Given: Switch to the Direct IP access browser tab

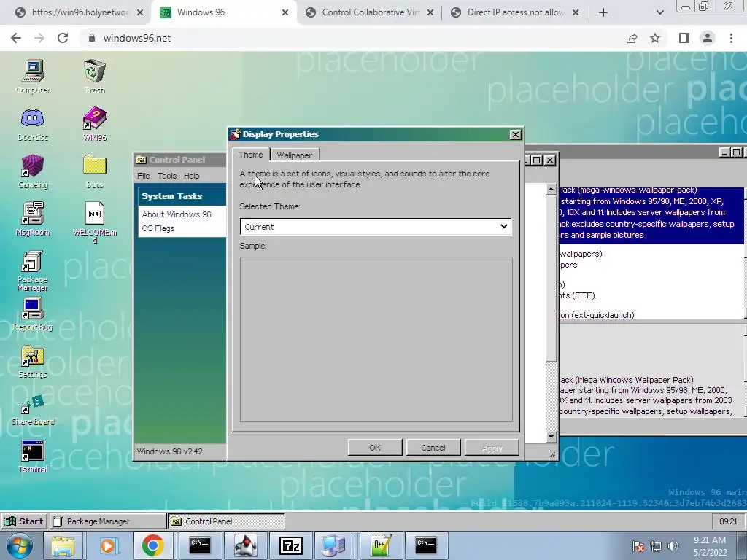Looking at the screenshot, I should click(516, 12).
